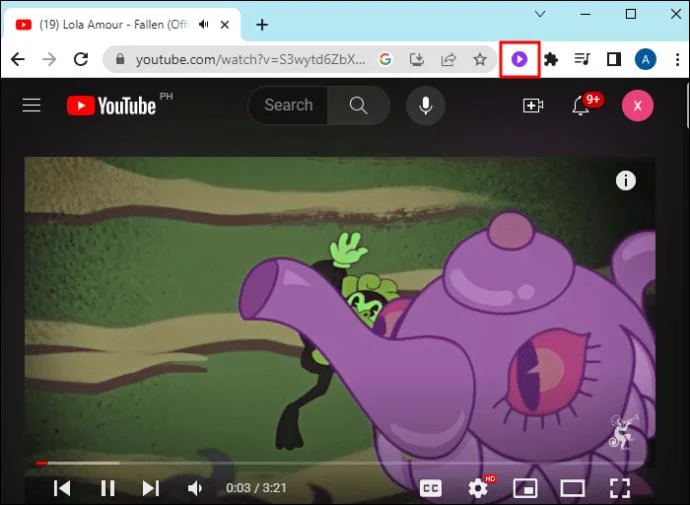The height and width of the screenshot is (505, 690).
Task: Open the media controls music-note icon
Action: [x=582, y=59]
